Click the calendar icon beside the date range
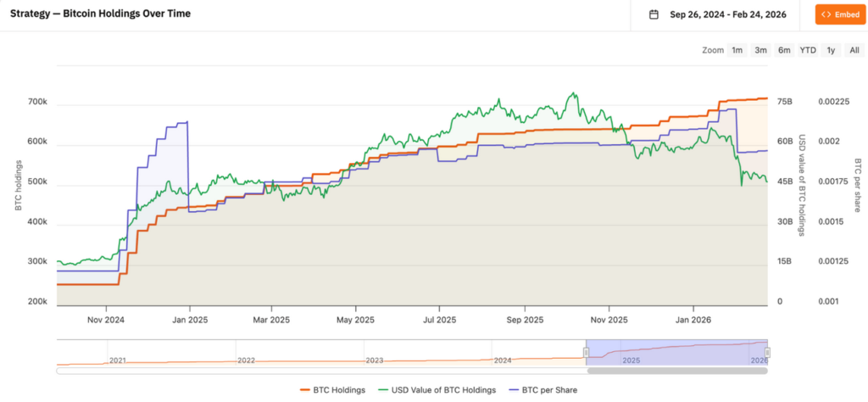868x402 pixels. coord(654,14)
